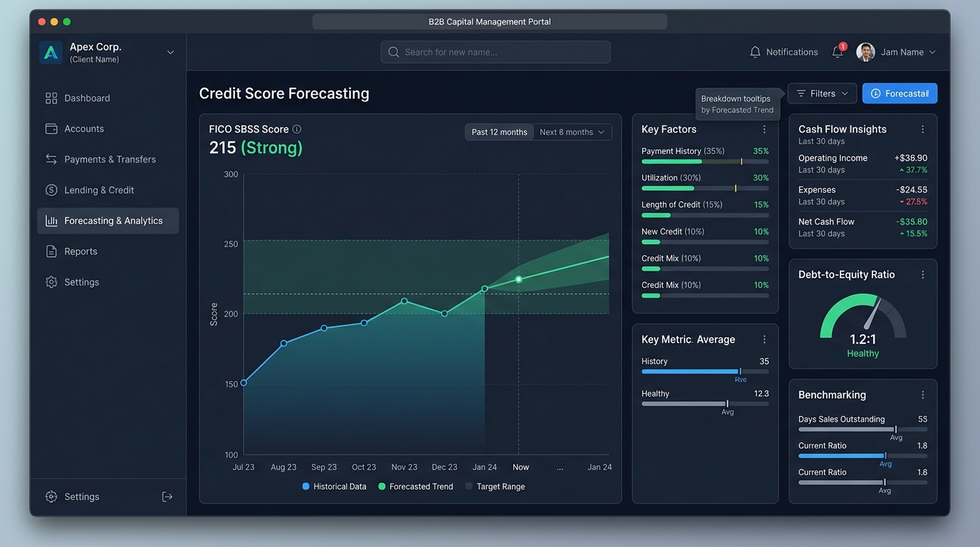Click the Dashboard grid icon
The width and height of the screenshot is (980, 547).
pos(51,98)
